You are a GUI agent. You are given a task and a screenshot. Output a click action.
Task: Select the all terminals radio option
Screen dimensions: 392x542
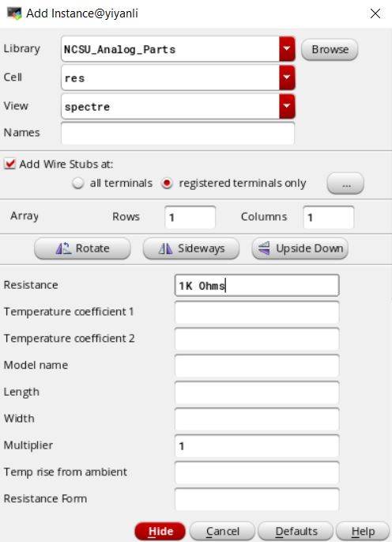[78, 183]
